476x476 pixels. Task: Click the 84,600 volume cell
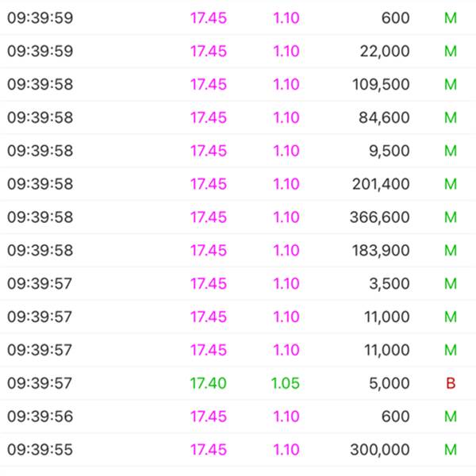point(382,118)
